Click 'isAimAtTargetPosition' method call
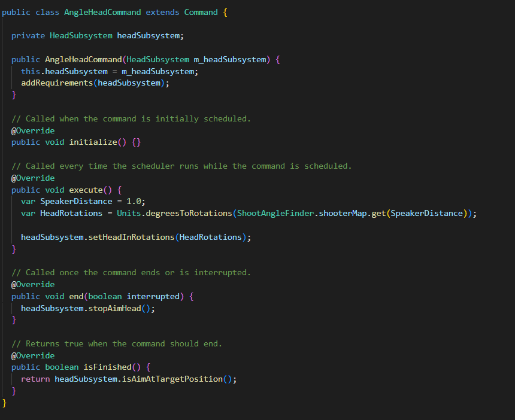Viewport: 515px width, 420px height. (172, 379)
